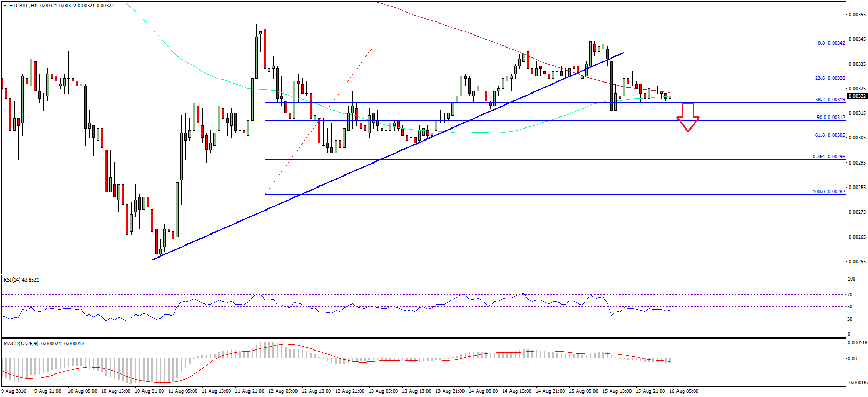Click RSI scale value 70
The width and height of the screenshot is (868, 397).
[850, 295]
